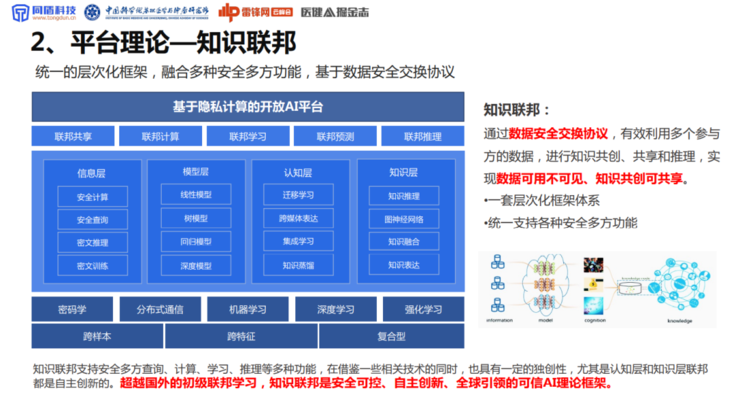The height and width of the screenshot is (395, 740).
Task: Click the 复合型 bottom bar
Action: pyautogui.click(x=392, y=336)
